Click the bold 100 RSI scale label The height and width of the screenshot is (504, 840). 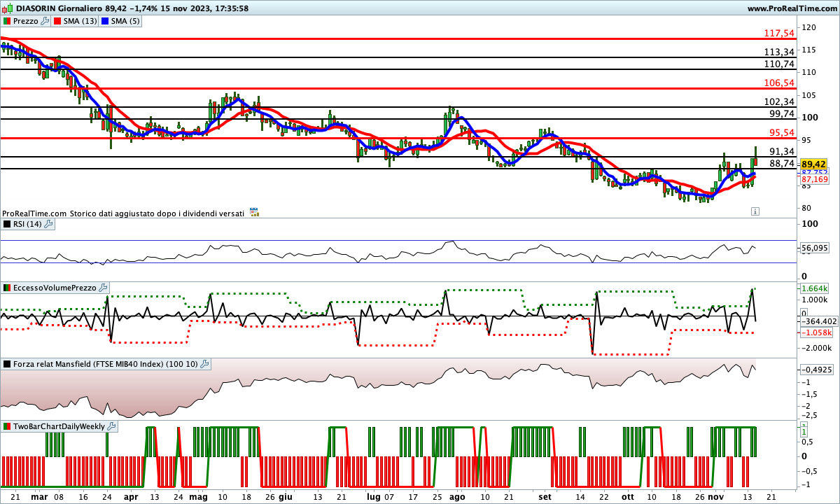[810, 224]
